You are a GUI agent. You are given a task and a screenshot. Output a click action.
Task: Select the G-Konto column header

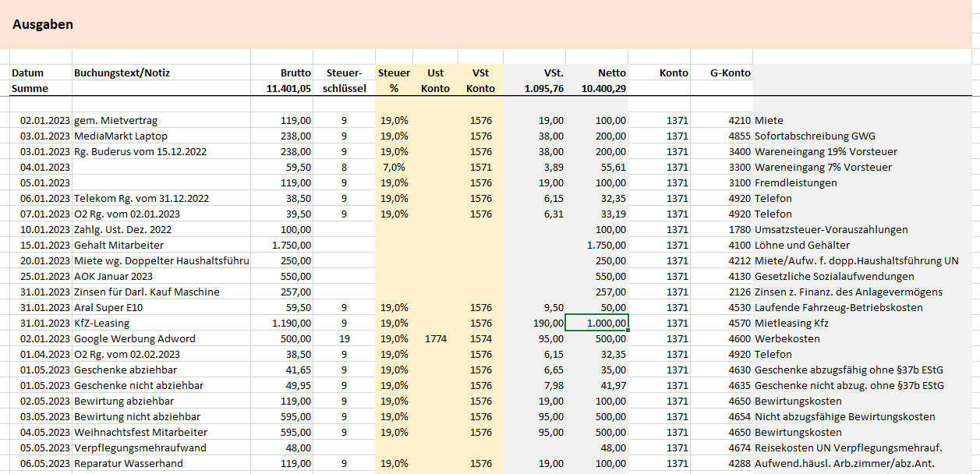tap(730, 73)
